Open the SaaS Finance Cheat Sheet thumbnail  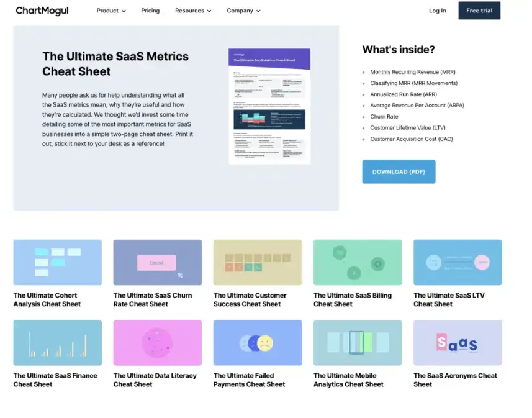pyautogui.click(x=57, y=342)
